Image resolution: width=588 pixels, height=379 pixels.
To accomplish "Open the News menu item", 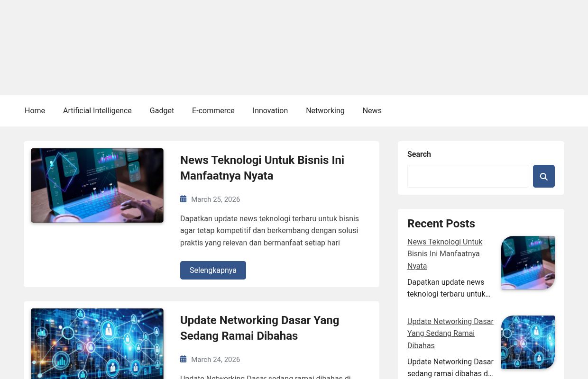I will [x=372, y=110].
